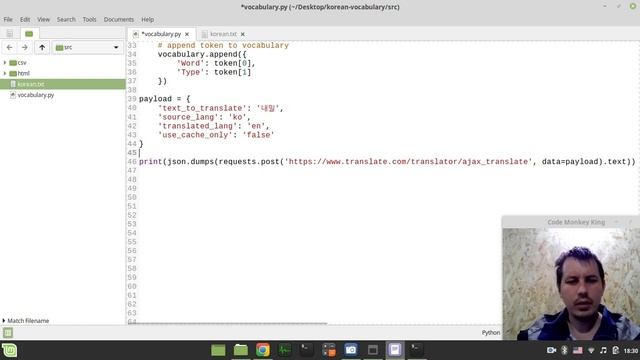
Task: Click line number 46 in the gutter
Action: (x=132, y=162)
